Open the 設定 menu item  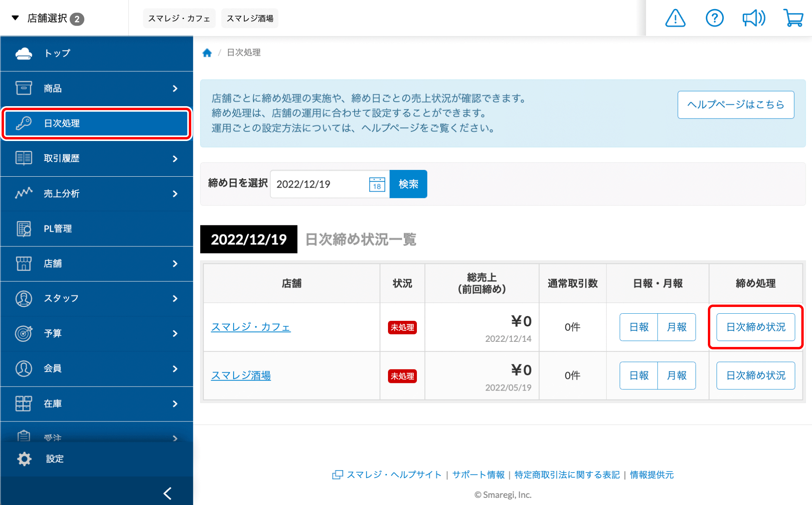click(x=97, y=459)
